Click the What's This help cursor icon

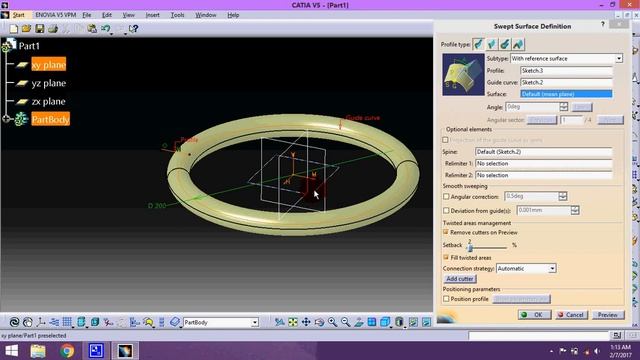point(133,29)
